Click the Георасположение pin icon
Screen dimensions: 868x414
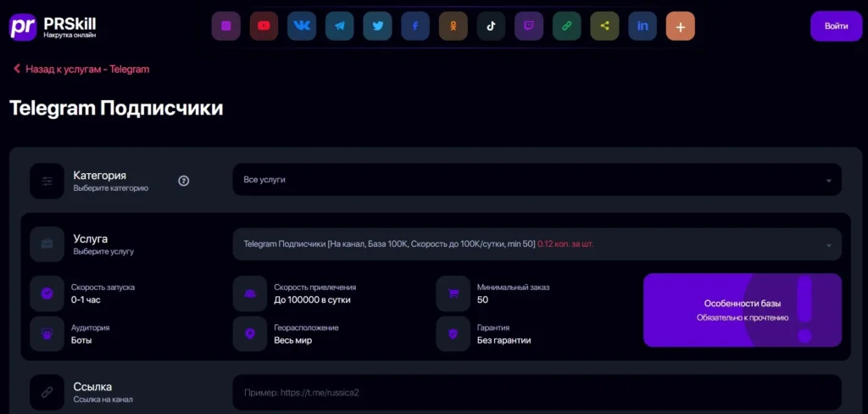click(x=250, y=334)
